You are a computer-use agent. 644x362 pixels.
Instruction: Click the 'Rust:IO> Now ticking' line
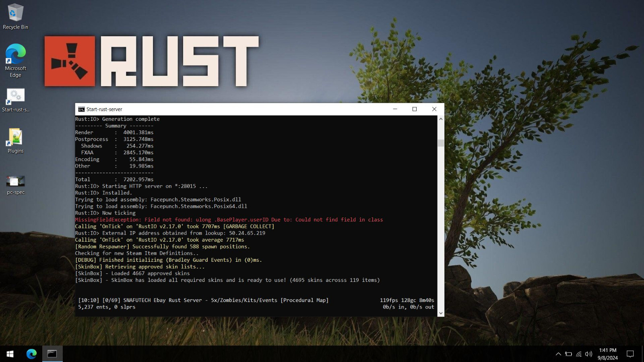[x=105, y=213]
